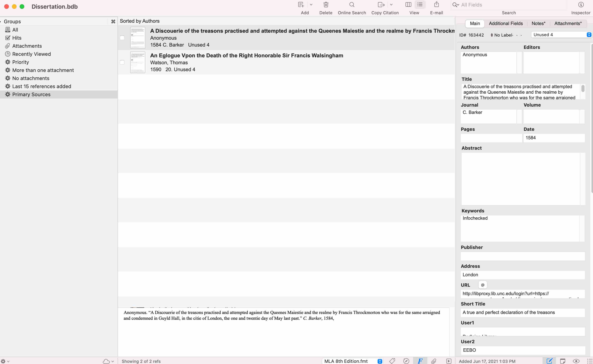This screenshot has height=364, width=593.
Task: Click the Inspector panel icon
Action: (x=581, y=5)
